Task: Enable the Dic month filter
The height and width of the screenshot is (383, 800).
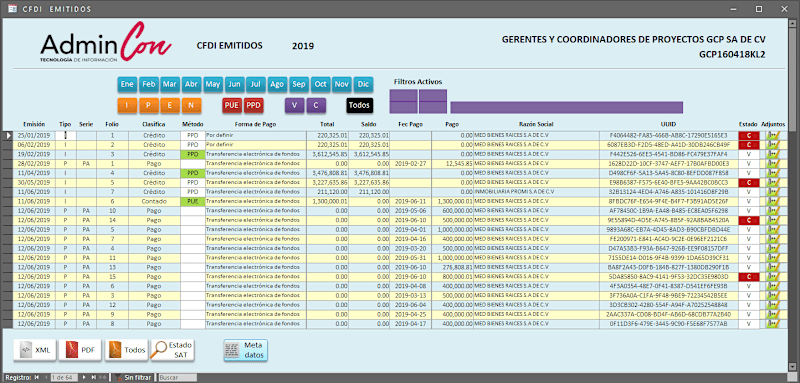Action: (x=363, y=84)
